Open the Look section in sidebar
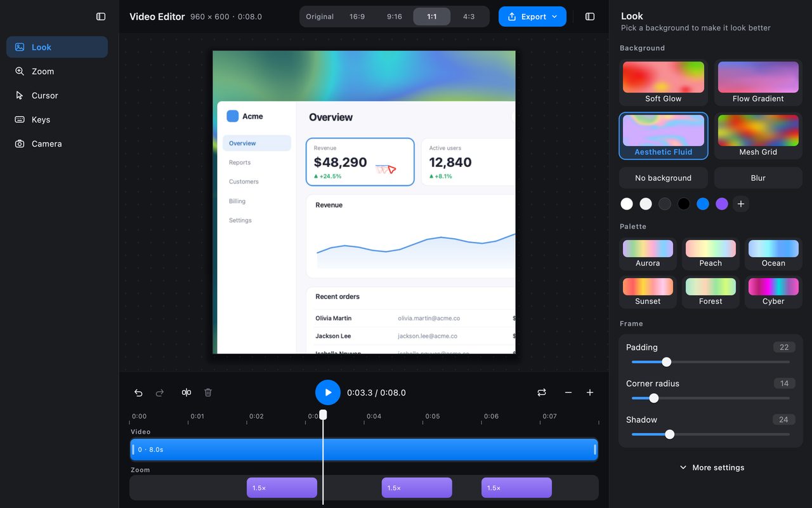This screenshot has height=508, width=812. coord(57,47)
